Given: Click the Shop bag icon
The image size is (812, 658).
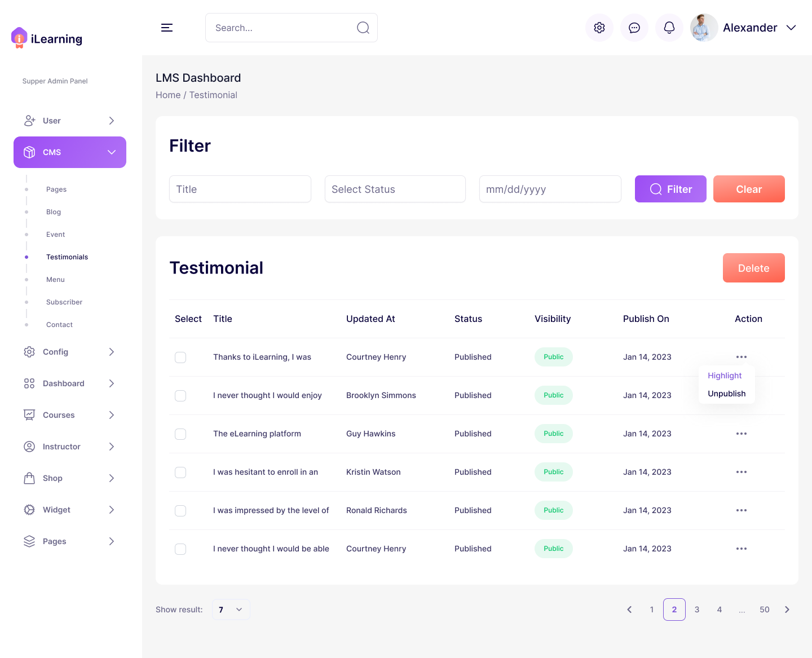Looking at the screenshot, I should (29, 478).
